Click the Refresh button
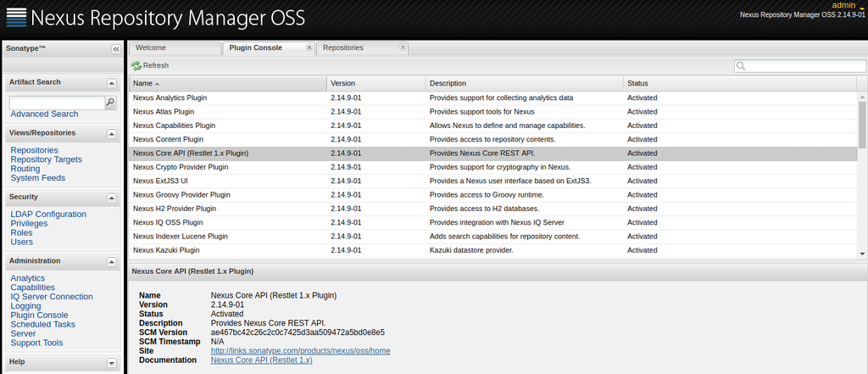868x374 pixels. point(150,65)
